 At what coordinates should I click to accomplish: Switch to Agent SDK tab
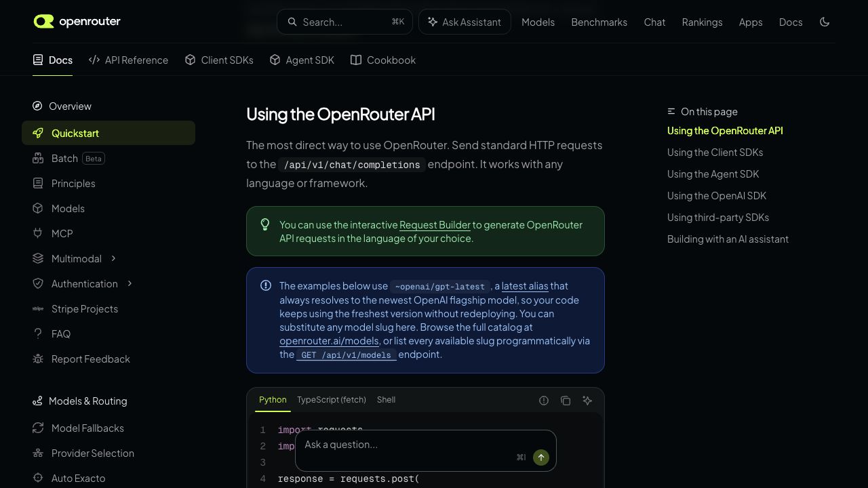302,60
